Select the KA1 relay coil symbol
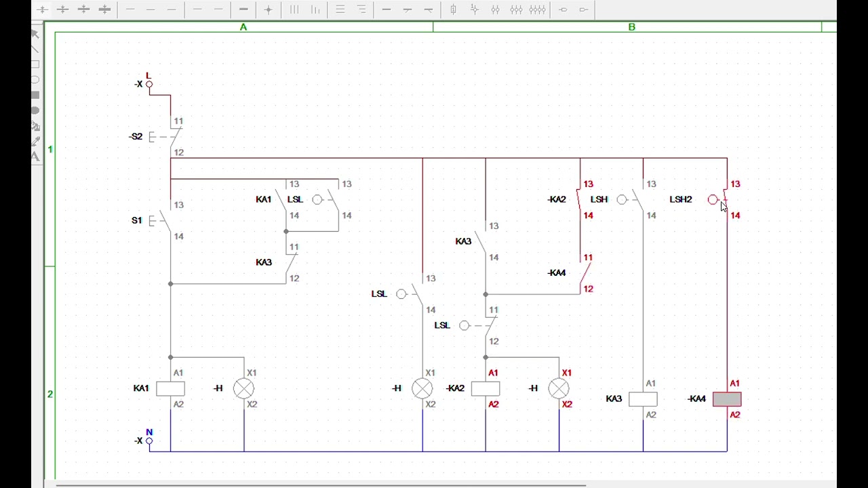 pos(170,388)
